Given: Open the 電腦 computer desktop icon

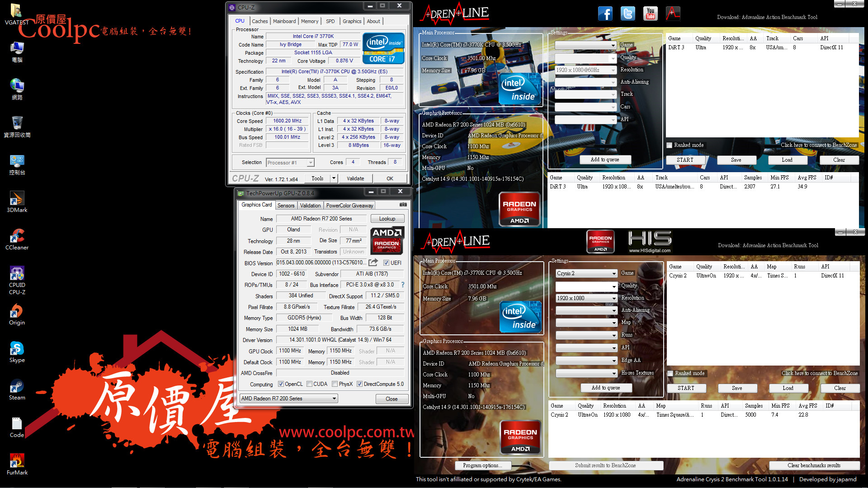Looking at the screenshot, I should [x=17, y=52].
